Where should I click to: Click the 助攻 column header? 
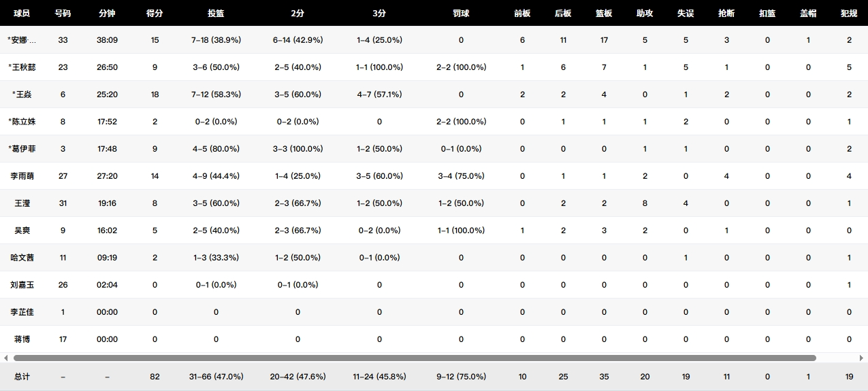(645, 13)
